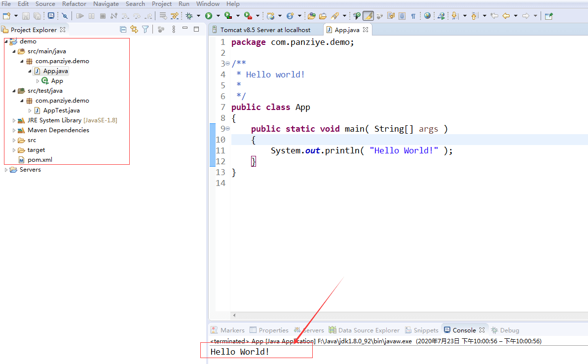This screenshot has width=588, height=364.
Task: Click the Next Annotation arrow icon
Action: [x=455, y=16]
